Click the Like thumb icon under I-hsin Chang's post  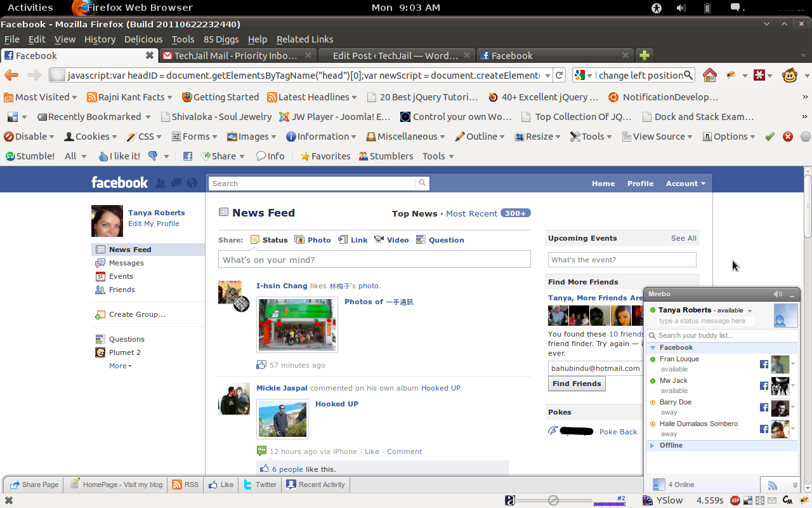tap(261, 365)
